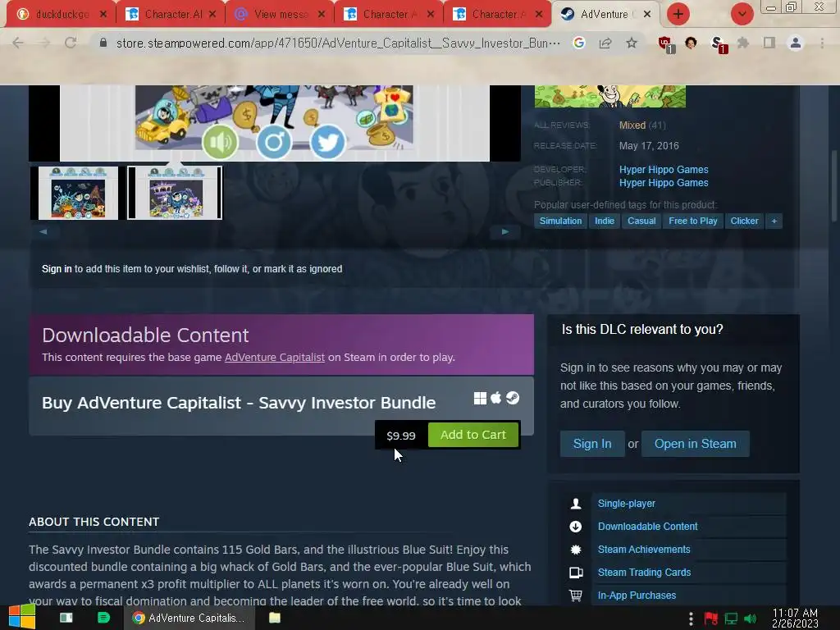The width and height of the screenshot is (840, 630).
Task: Open the AdVenture Capitalist base game link
Action: [275, 358]
